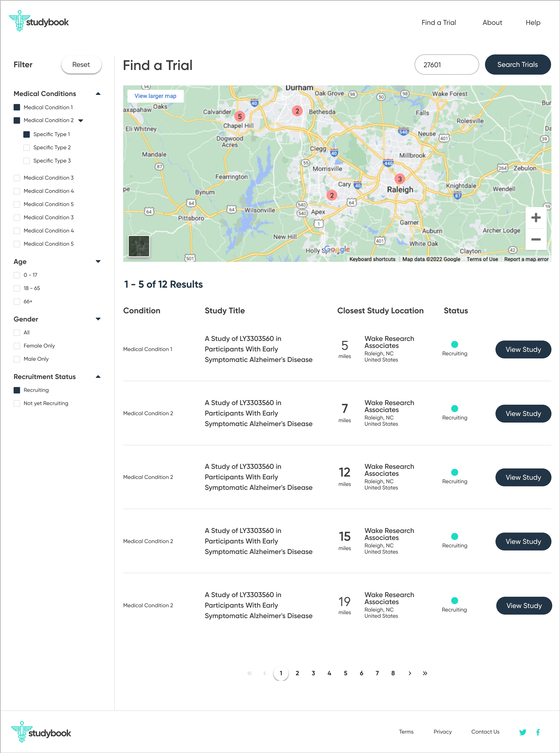Enable the Female Only filter

click(17, 345)
